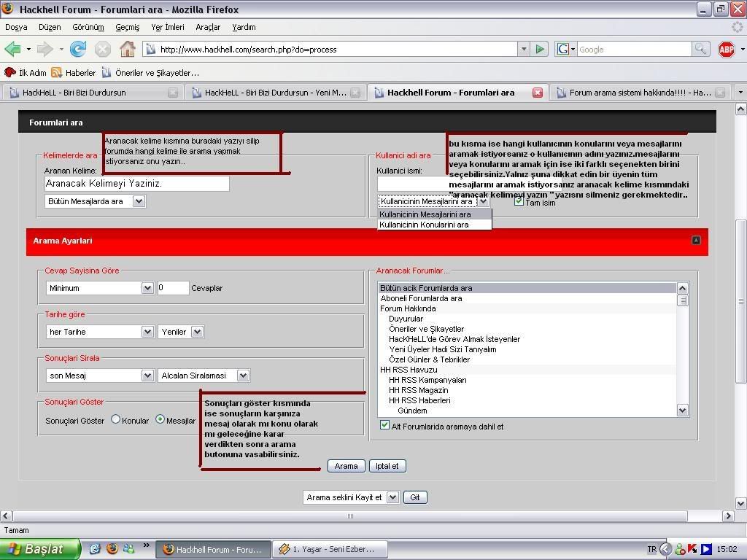This screenshot has width=747, height=560.
Task: Open the Yer İmleri menu
Action: pos(168,27)
